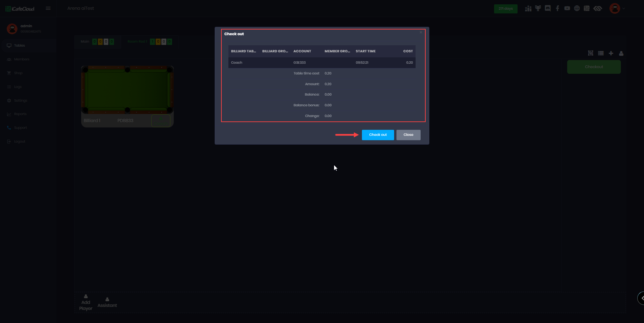The image size is (644, 323).
Task: Switch to the Main room tab
Action: [x=97, y=42]
